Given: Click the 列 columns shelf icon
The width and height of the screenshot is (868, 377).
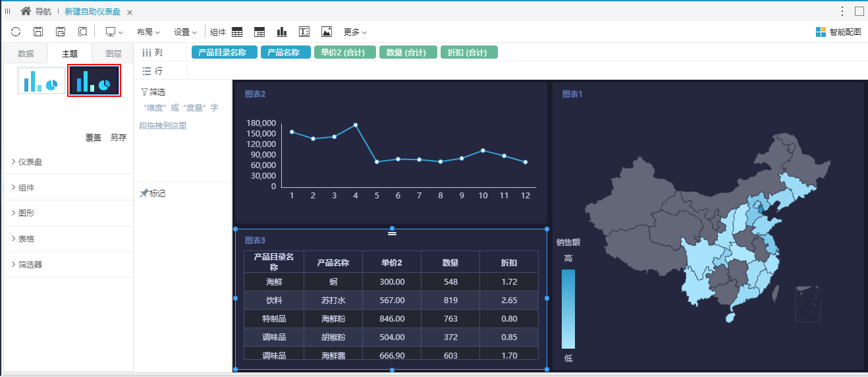Looking at the screenshot, I should click(147, 53).
